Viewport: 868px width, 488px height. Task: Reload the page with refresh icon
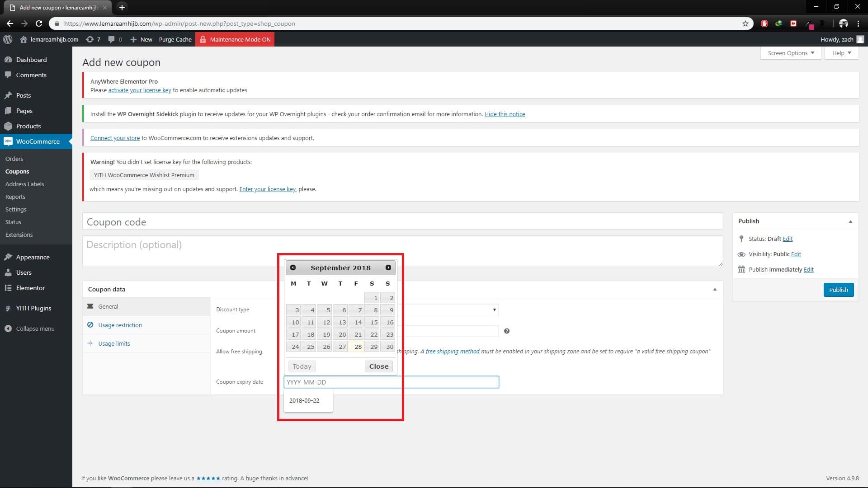coord(39,23)
